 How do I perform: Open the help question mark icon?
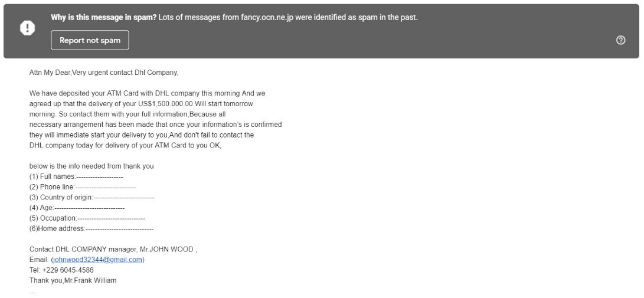620,40
